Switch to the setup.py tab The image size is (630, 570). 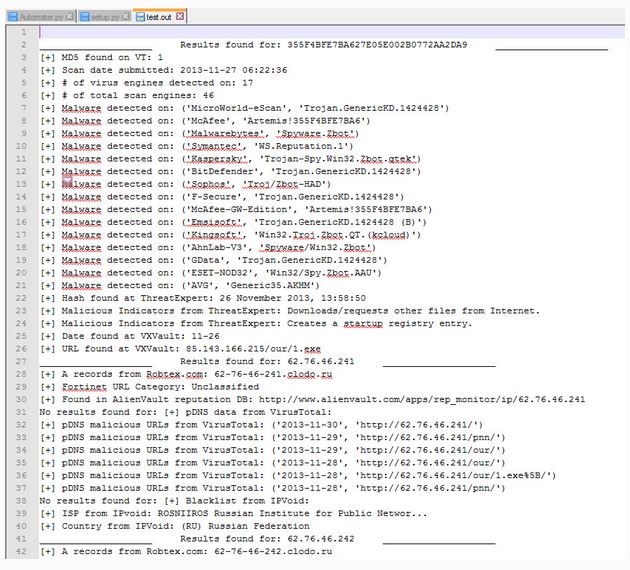point(105,17)
